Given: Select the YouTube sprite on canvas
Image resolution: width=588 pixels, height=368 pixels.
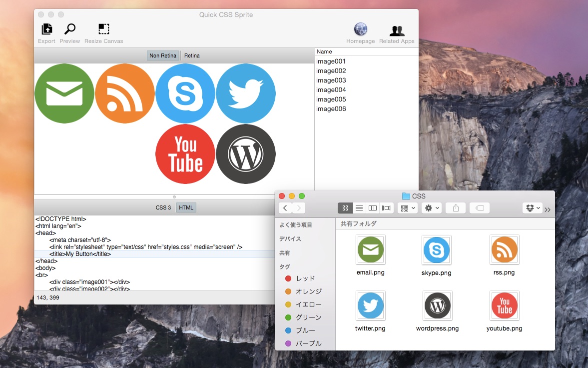Looking at the screenshot, I should (185, 154).
